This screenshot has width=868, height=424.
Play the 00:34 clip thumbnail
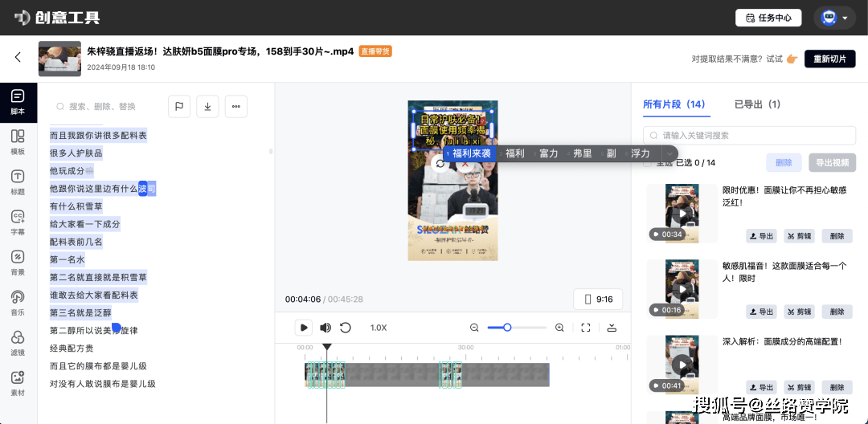(682, 214)
